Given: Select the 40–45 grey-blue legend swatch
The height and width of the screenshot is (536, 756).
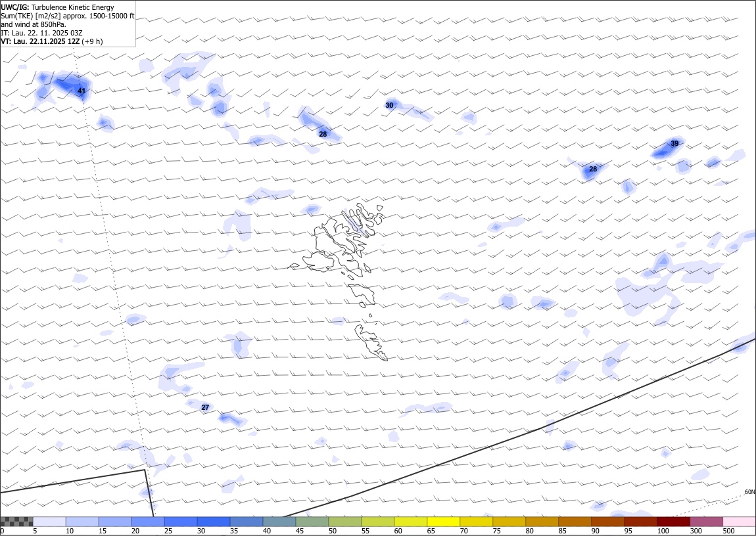Looking at the screenshot, I should click(279, 522).
